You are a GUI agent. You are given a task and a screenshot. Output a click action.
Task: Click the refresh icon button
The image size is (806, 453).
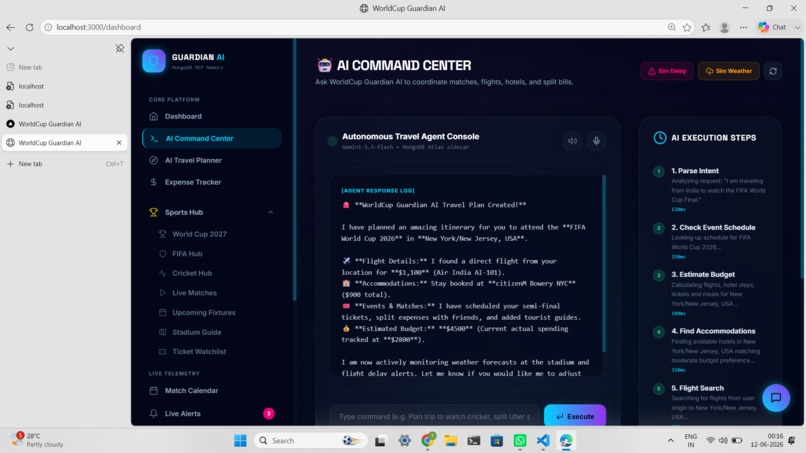(x=773, y=71)
